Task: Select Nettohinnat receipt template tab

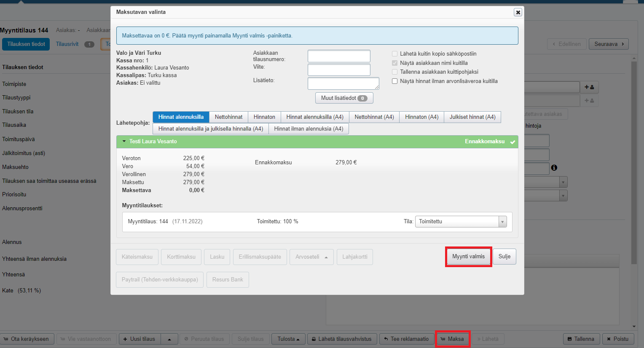Action: [x=228, y=117]
